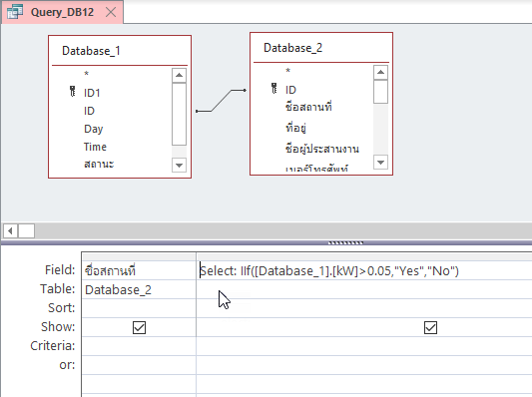Click Table cell of Select column
Image resolution: width=532 pixels, height=397 pixels.
tap(364, 289)
